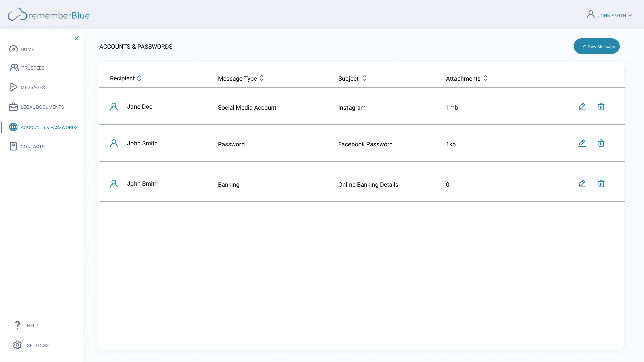Image resolution: width=644 pixels, height=362 pixels.
Task: Navigate to Messages page
Action: (33, 87)
